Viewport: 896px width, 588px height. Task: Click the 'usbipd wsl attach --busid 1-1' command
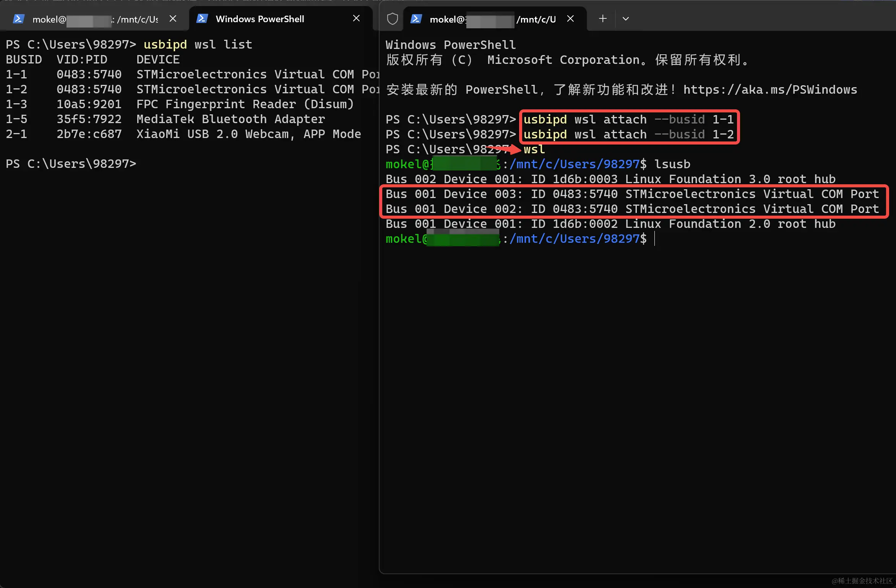click(x=628, y=120)
